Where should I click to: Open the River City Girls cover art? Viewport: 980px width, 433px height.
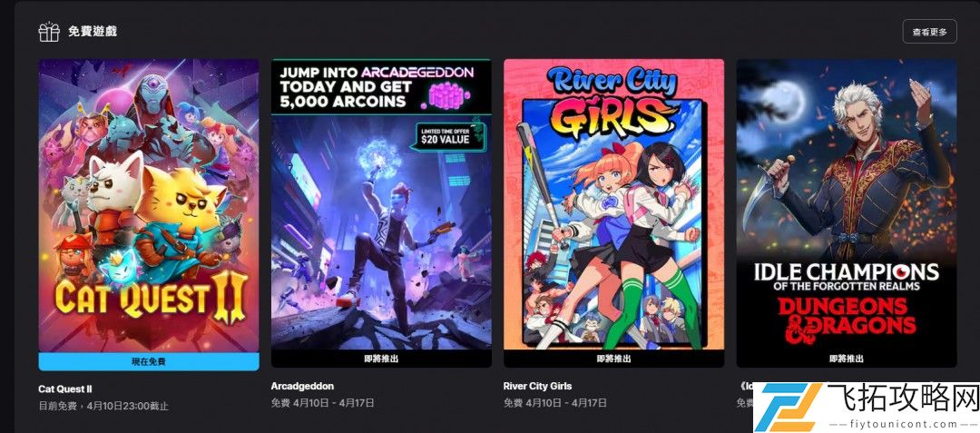pos(613,205)
